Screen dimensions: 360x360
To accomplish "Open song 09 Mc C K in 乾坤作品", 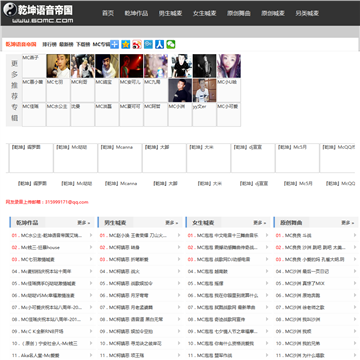I will click(42, 331).
